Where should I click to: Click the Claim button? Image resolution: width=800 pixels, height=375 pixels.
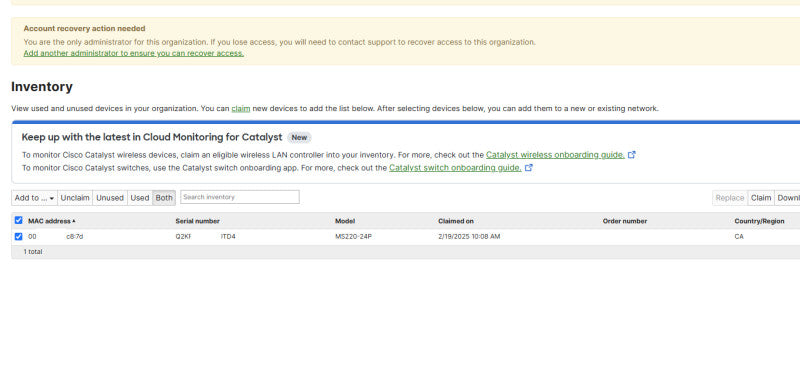[761, 198]
